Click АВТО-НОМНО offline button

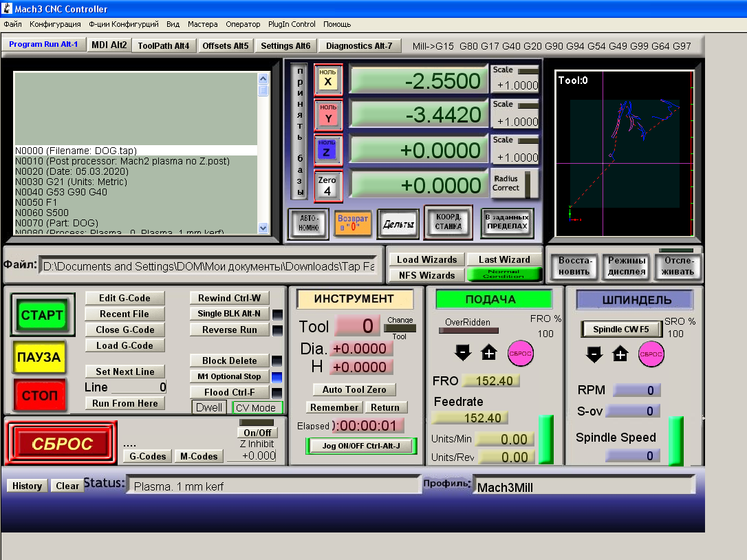[309, 224]
